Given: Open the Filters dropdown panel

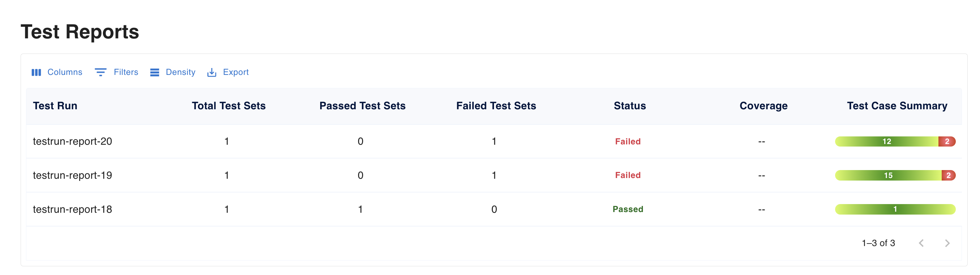Looking at the screenshot, I should tap(125, 72).
